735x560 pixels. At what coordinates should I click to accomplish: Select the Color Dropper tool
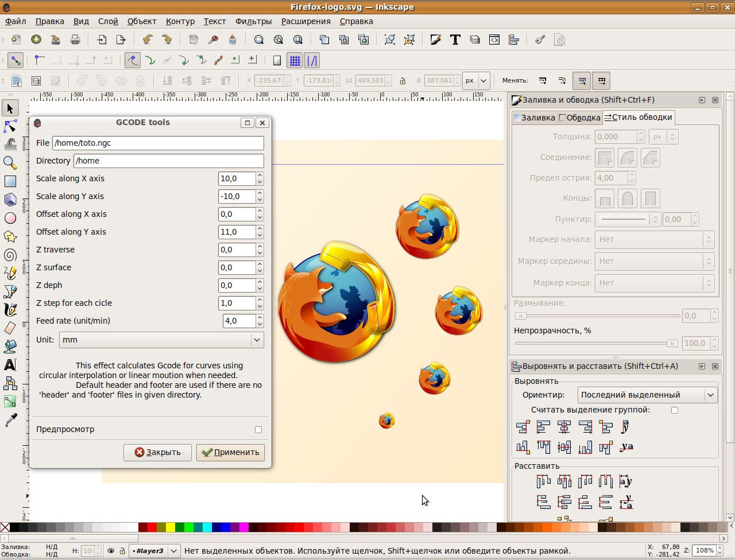click(10, 421)
